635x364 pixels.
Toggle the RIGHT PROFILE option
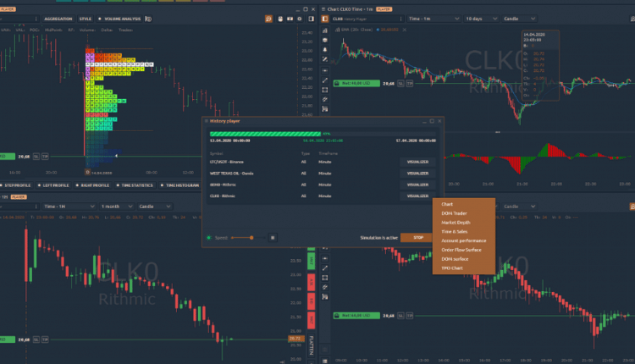[92, 185]
